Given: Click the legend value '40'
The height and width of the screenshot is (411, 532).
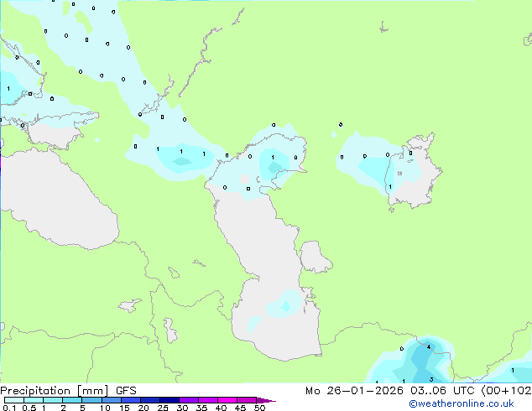Looking at the screenshot, I should coord(221,408).
